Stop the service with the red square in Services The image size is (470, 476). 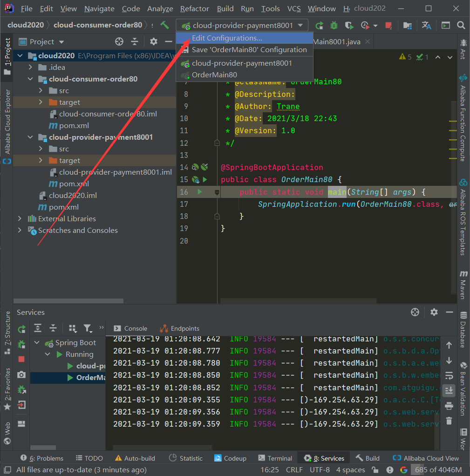click(21, 360)
